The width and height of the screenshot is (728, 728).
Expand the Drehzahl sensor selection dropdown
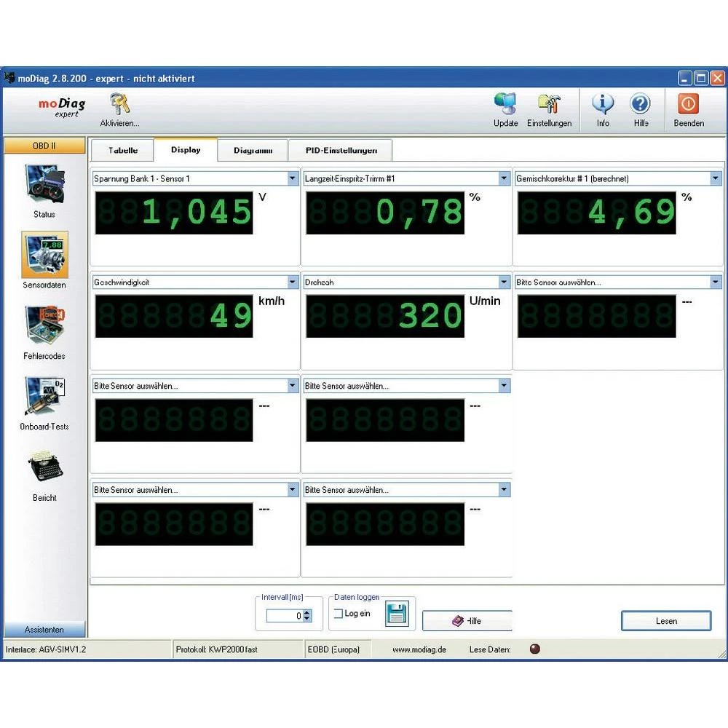coord(505,282)
